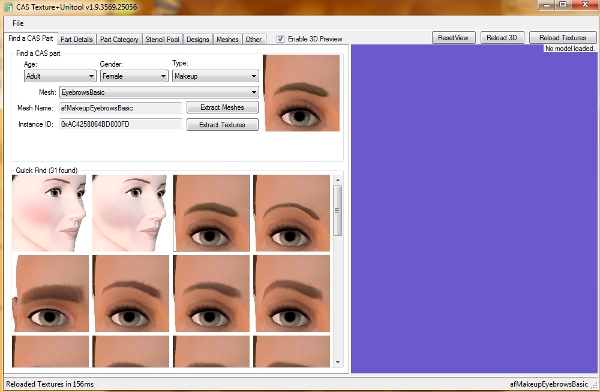Click the 'No model loaded.' label
The width and height of the screenshot is (600, 392).
pos(570,48)
